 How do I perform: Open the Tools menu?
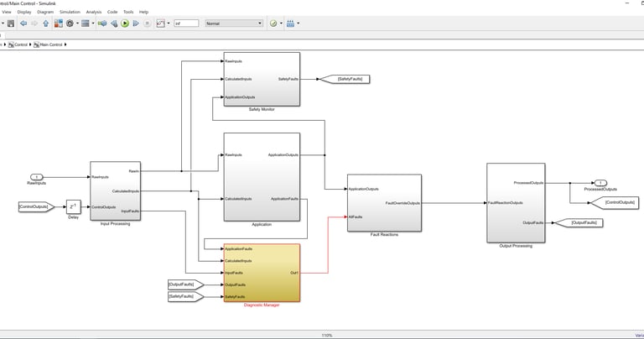click(128, 12)
